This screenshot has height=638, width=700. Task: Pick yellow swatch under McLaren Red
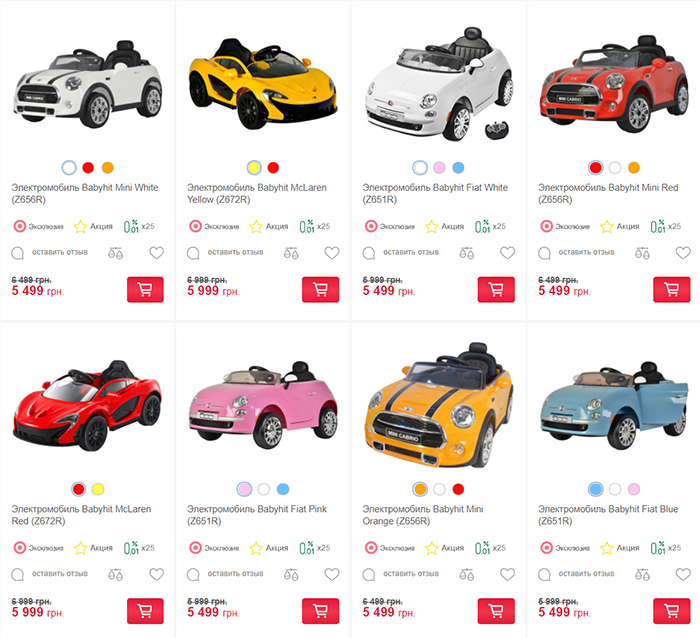point(98,489)
